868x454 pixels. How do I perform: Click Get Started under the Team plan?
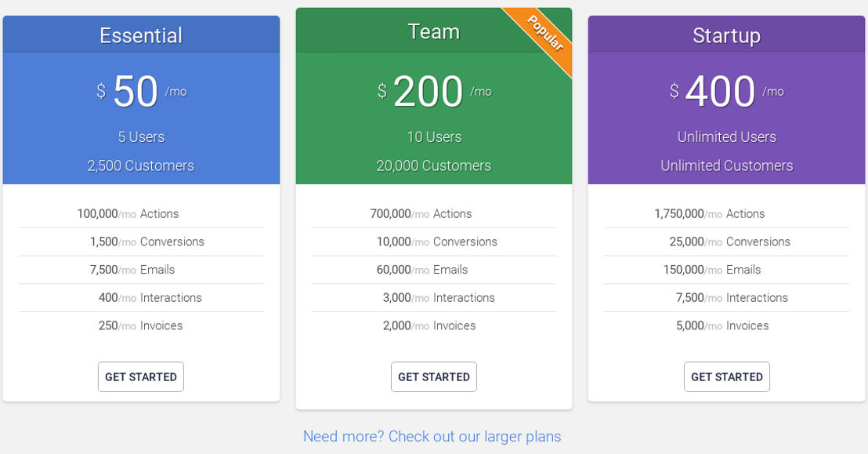(x=433, y=377)
